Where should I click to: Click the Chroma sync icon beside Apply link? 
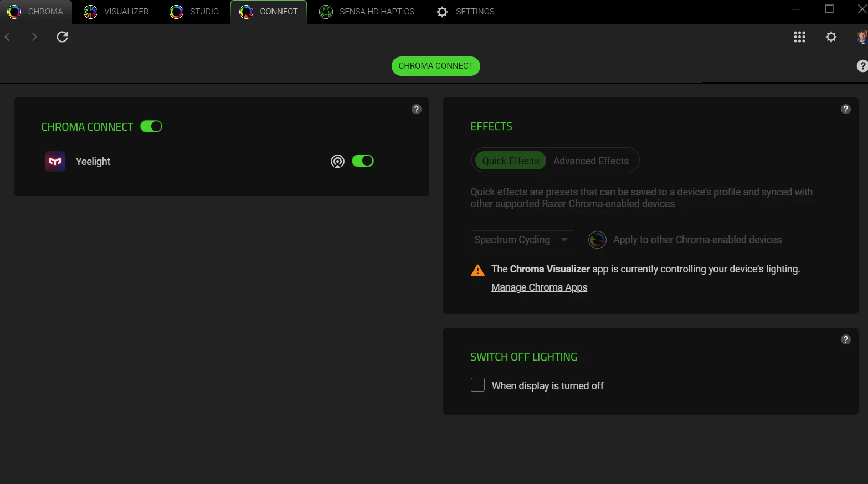point(597,240)
